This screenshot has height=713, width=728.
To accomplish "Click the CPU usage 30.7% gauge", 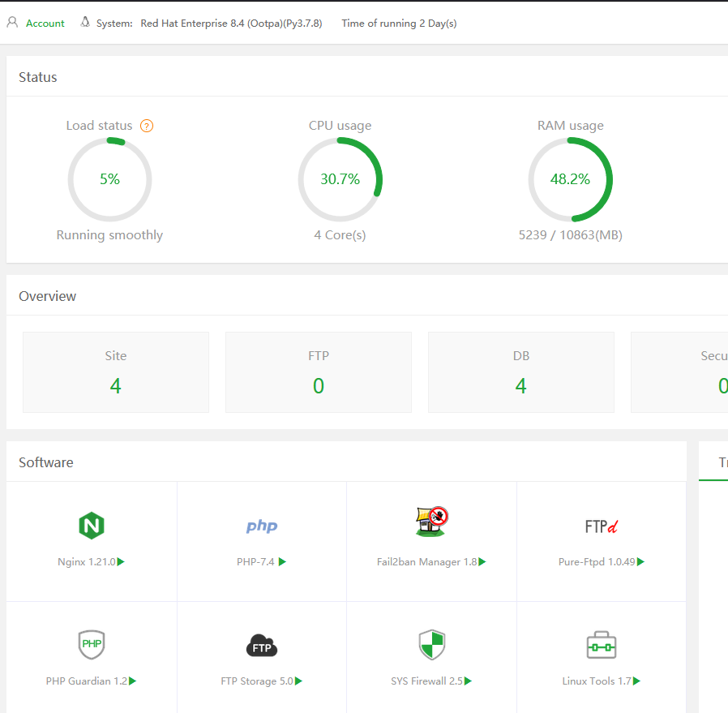I will tap(340, 179).
